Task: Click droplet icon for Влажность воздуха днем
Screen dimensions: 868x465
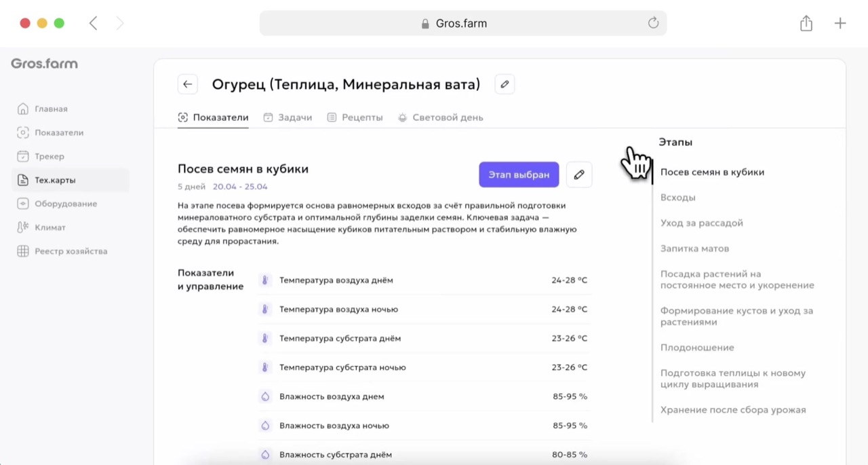Action: pyautogui.click(x=265, y=396)
